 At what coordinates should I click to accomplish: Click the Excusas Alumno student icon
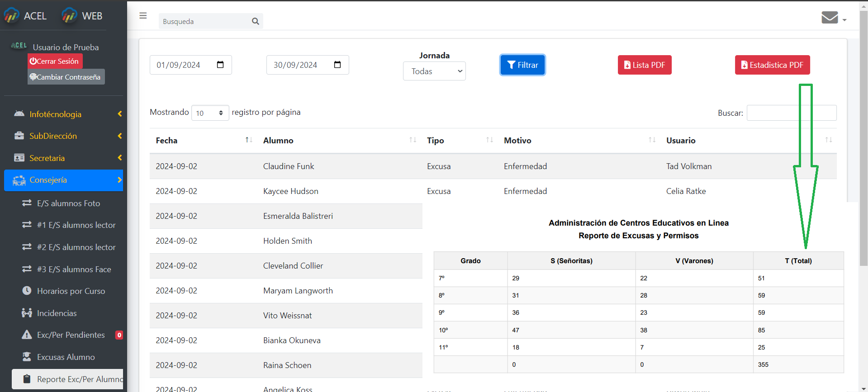click(x=27, y=357)
